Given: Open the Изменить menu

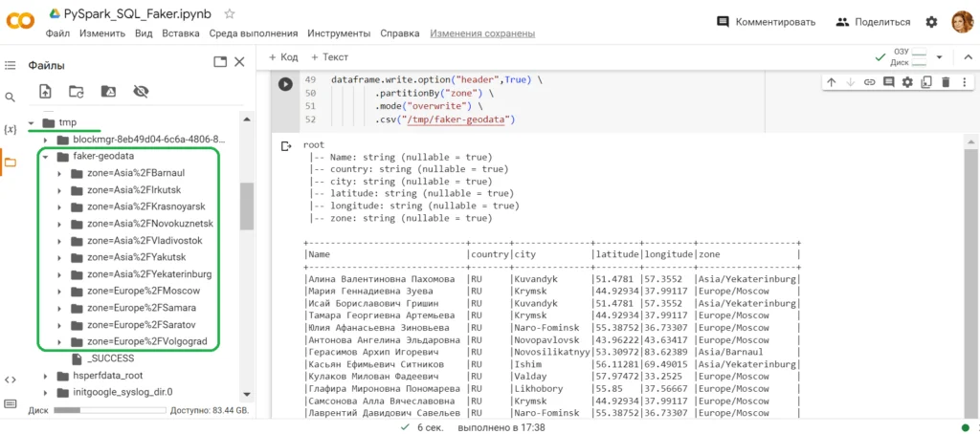Looking at the screenshot, I should 102,33.
